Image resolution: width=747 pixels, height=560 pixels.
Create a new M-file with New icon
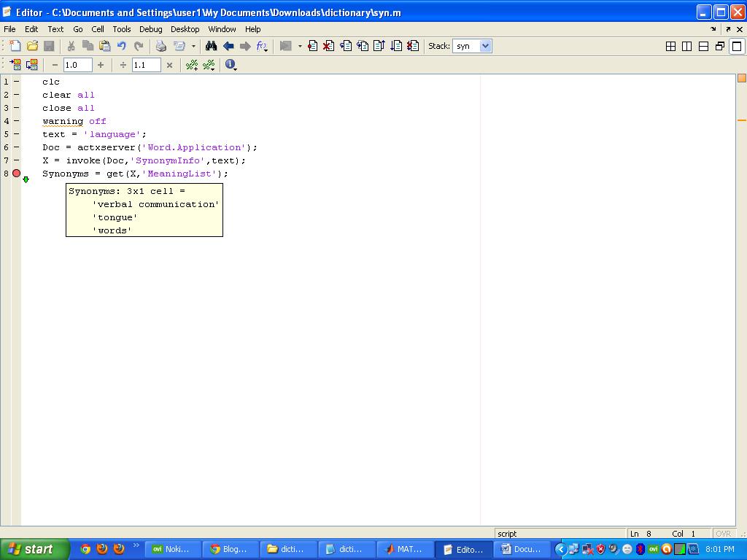pos(15,46)
